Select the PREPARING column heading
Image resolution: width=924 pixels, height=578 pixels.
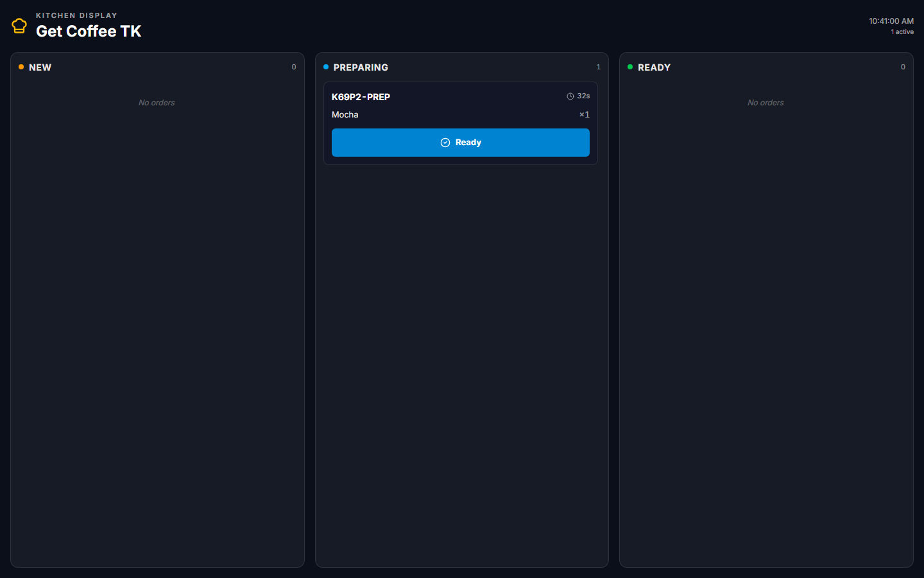click(361, 67)
